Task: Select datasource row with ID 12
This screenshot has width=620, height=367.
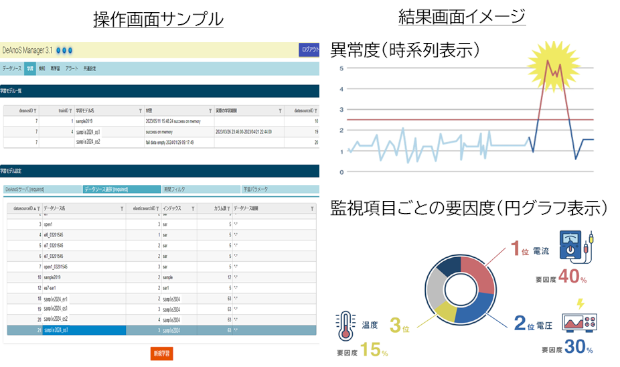Action: [x=161, y=288]
